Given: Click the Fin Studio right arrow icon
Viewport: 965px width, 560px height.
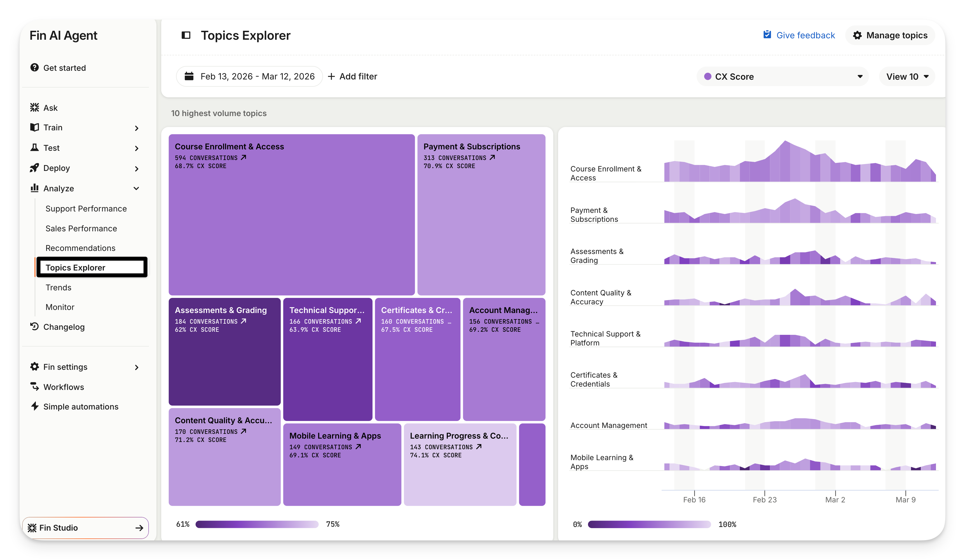Looking at the screenshot, I should [x=139, y=528].
